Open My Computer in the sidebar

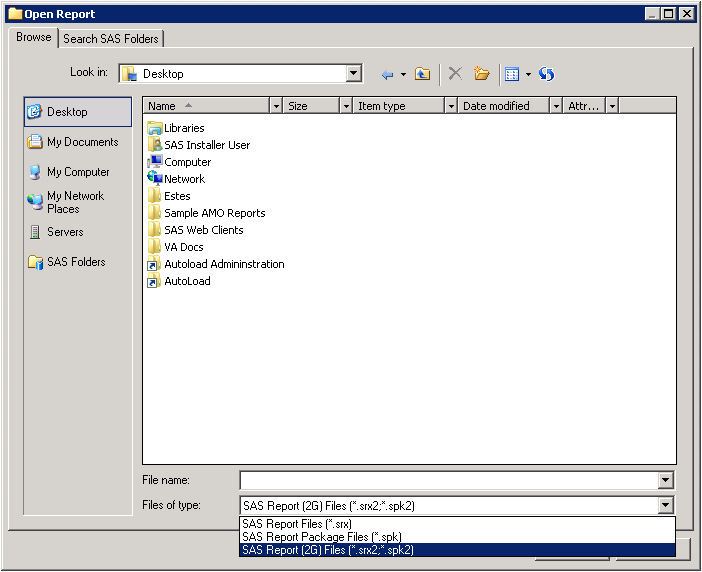click(x=78, y=172)
